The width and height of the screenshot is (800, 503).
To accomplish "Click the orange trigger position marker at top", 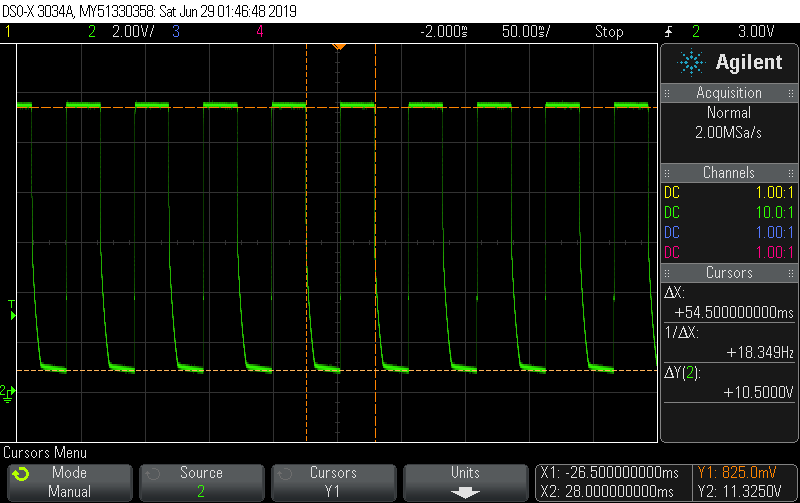I will coord(339,46).
